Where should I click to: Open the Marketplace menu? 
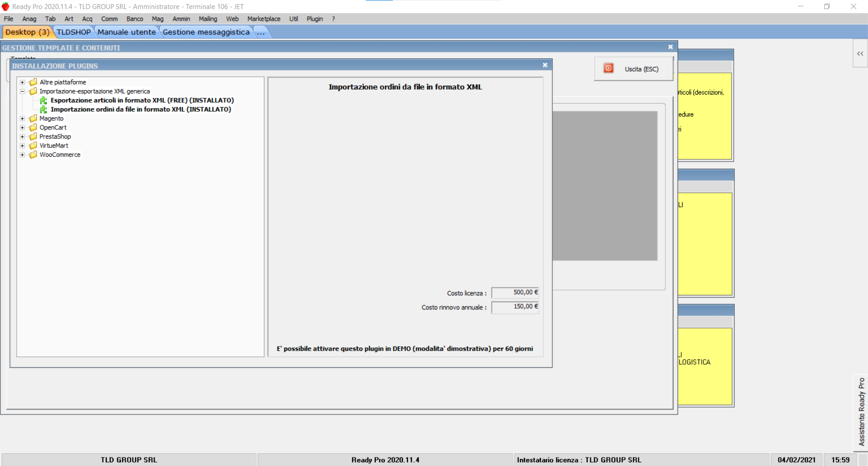click(x=264, y=19)
